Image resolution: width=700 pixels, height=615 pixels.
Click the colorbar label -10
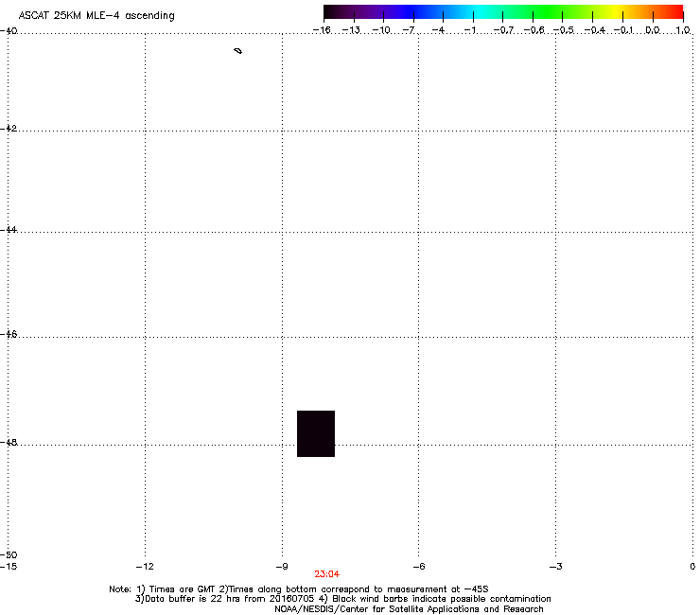pos(381,30)
